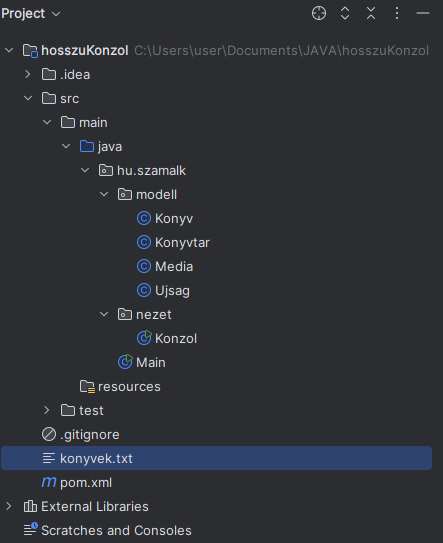Select the Main class

pos(151,363)
